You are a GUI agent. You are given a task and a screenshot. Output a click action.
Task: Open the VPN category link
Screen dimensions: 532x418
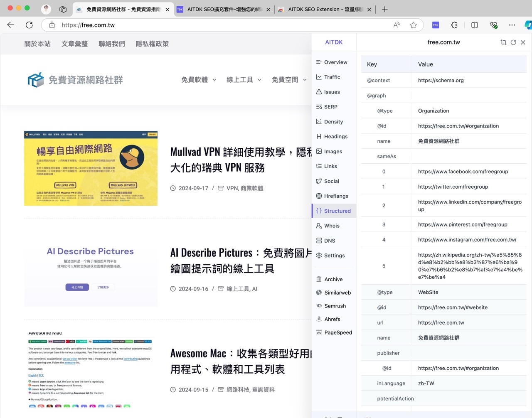(x=232, y=188)
